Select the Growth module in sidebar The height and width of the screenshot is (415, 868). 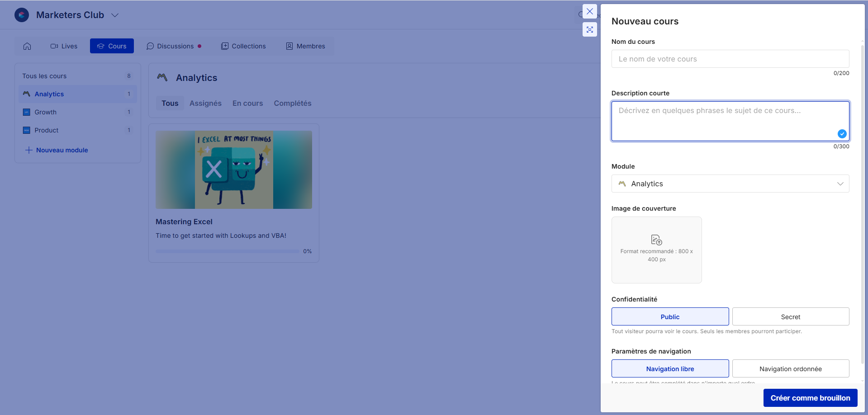46,112
